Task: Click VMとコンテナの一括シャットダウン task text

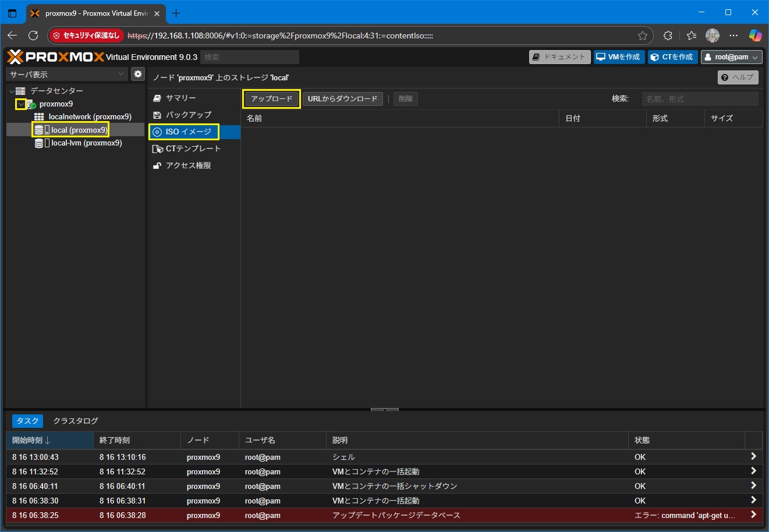Action: click(395, 486)
